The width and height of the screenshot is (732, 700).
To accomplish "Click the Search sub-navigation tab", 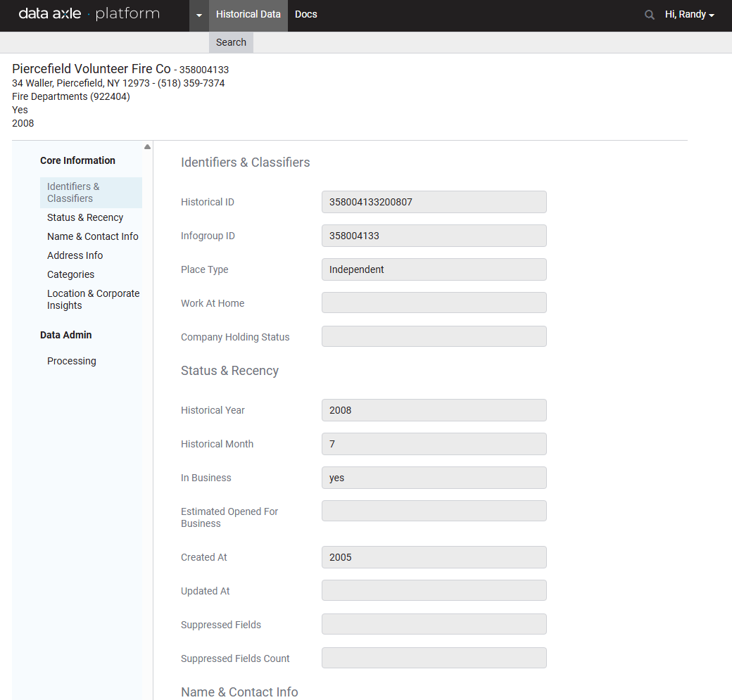I will point(231,42).
